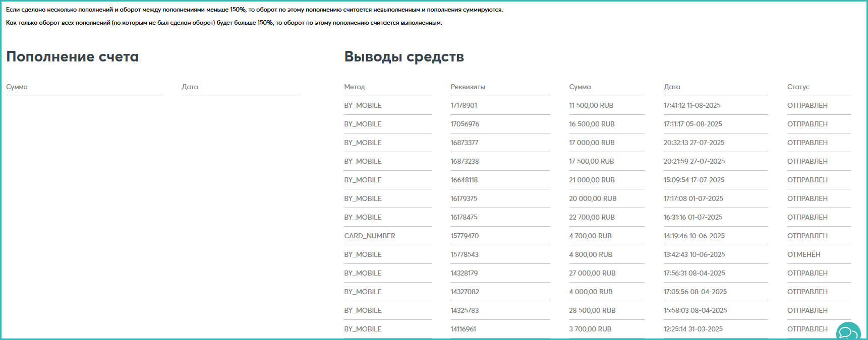This screenshot has height=340, width=868.
Task: Select requisite number 14327082
Action: (x=465, y=292)
